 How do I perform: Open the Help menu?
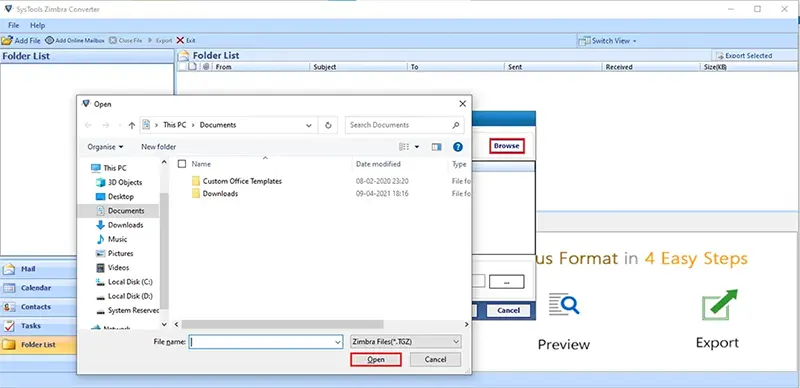37,25
